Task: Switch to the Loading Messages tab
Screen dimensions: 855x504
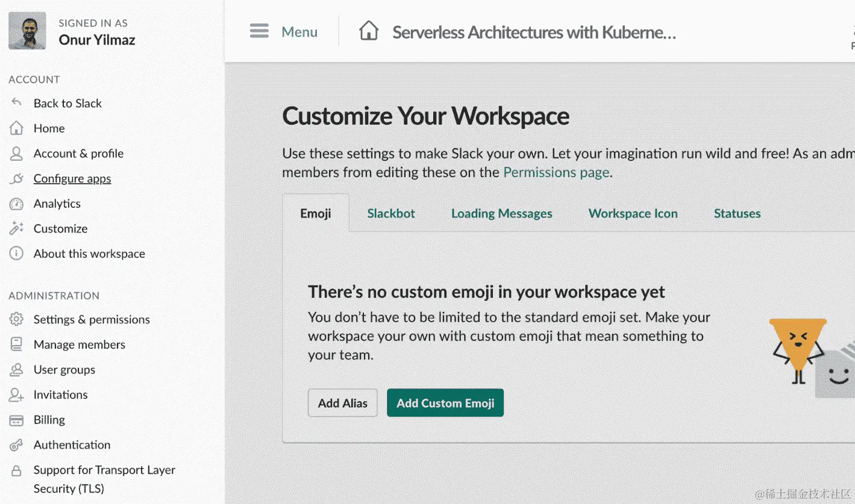Action: pos(501,213)
